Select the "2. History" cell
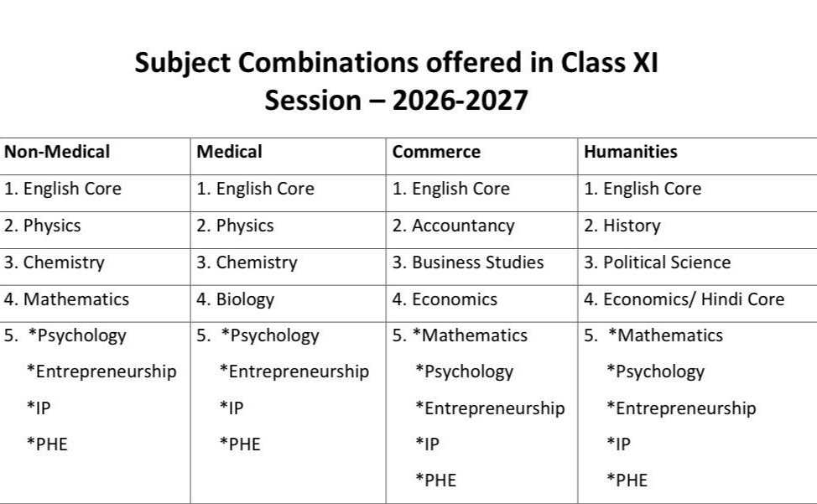Image resolution: width=817 pixels, height=504 pixels. point(622,226)
